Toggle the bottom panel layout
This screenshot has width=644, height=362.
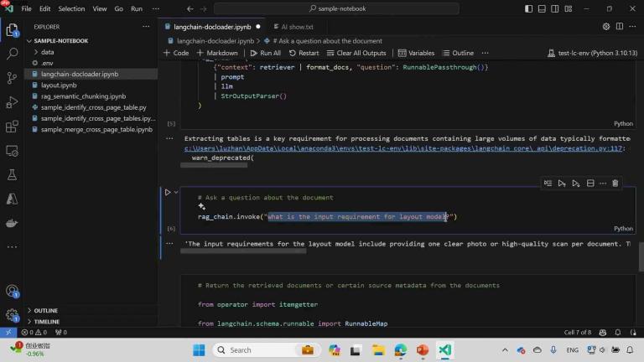click(542, 8)
